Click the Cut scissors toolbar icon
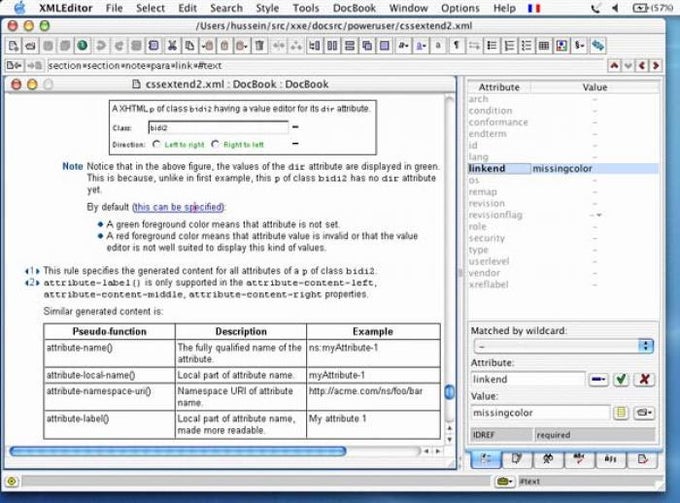 point(172,46)
